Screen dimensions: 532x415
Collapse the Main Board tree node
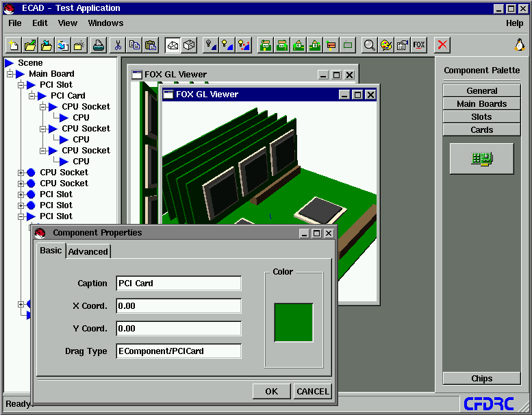click(10, 74)
